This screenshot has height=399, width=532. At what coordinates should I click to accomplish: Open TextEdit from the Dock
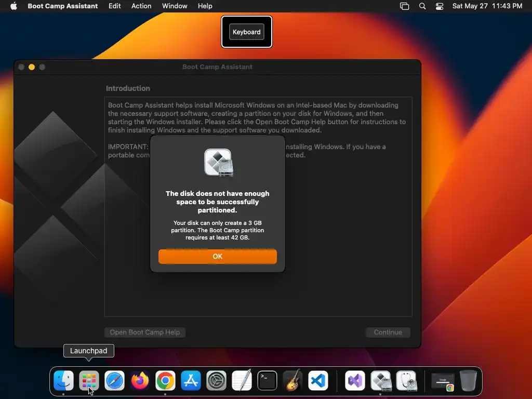click(x=242, y=380)
